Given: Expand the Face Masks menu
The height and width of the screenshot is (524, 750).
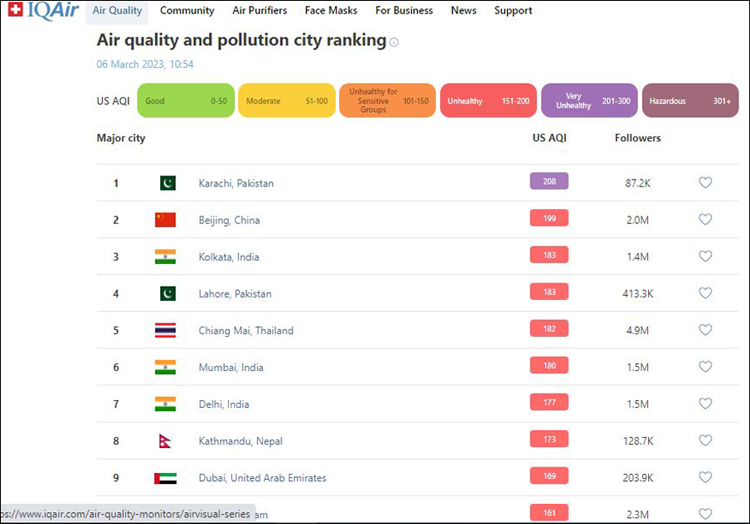Looking at the screenshot, I should tap(330, 11).
